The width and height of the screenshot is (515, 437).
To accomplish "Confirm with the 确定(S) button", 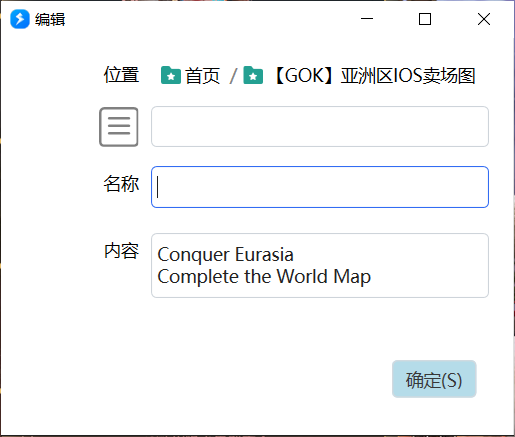I will (x=434, y=379).
